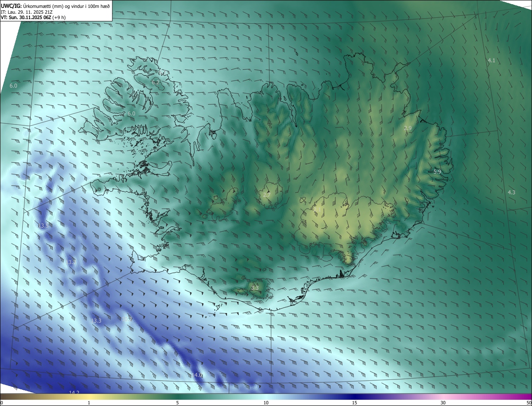Click the 4.1 value label on the map
This screenshot has height=406, width=532.
pos(491,61)
